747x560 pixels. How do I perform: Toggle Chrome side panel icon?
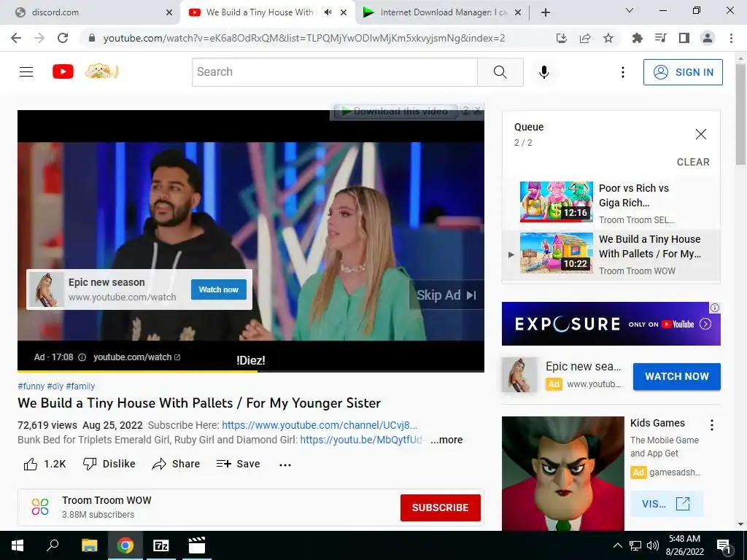684,38
